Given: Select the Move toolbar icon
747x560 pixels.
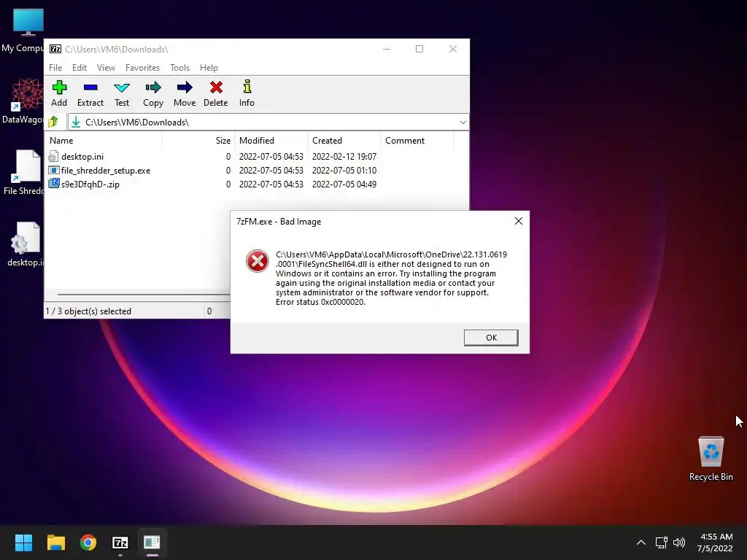Looking at the screenshot, I should click(185, 93).
